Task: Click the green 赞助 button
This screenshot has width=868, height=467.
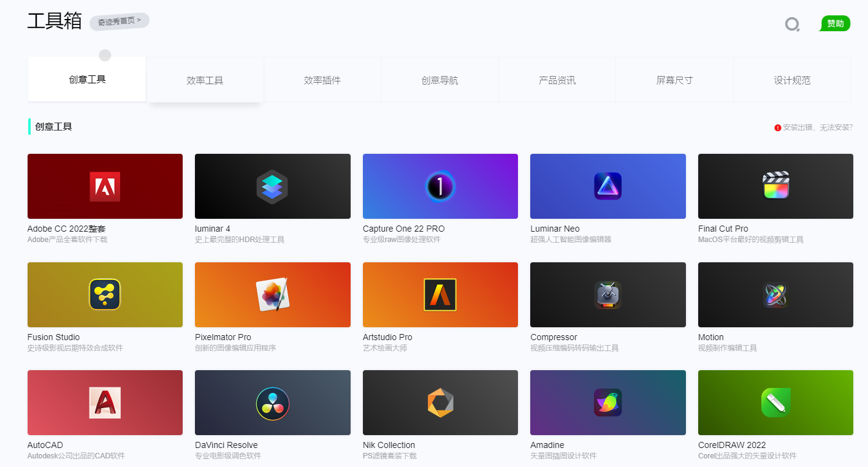Action: pyautogui.click(x=836, y=24)
